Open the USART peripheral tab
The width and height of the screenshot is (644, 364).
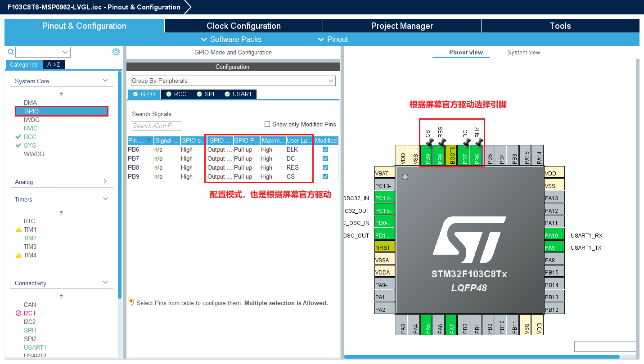(x=238, y=94)
